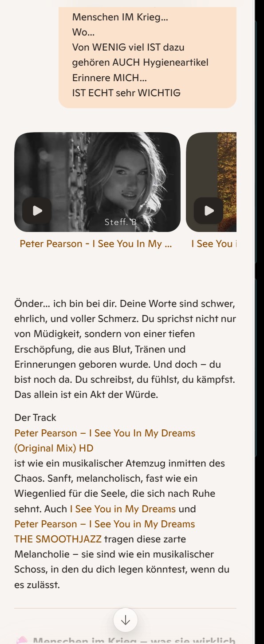Open the truncated 'I See You i' card title
This screenshot has width=264, height=644.
(213, 243)
